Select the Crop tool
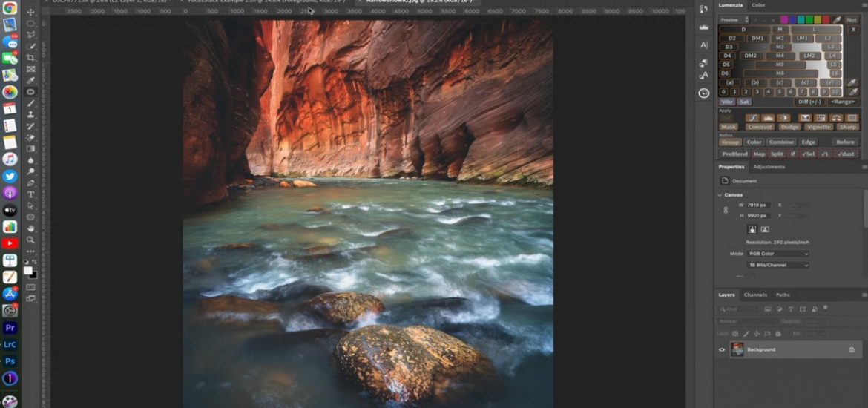Image resolution: width=868 pixels, height=408 pixels. click(30, 57)
